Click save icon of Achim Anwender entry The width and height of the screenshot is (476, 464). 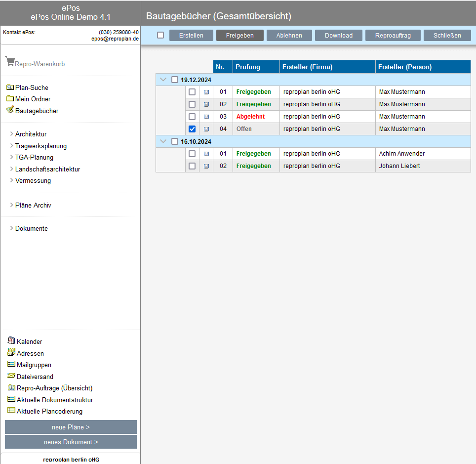point(206,154)
